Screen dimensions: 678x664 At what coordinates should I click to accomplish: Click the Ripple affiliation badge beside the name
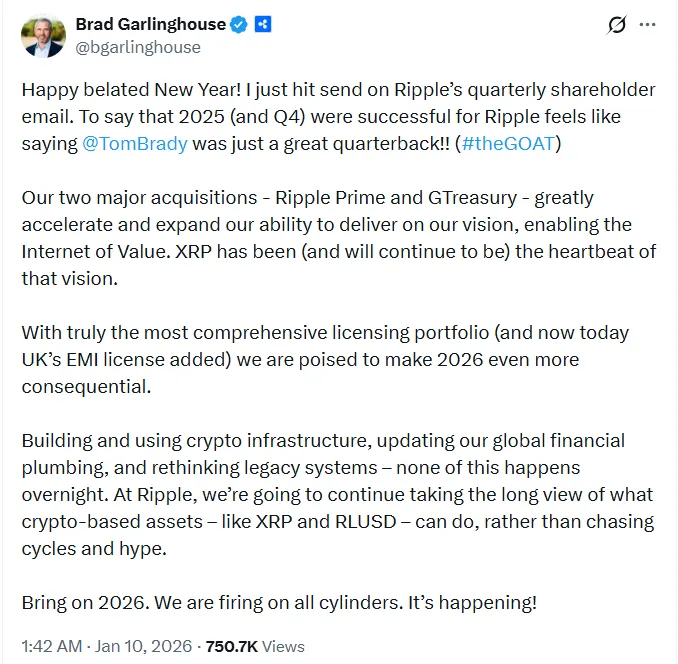[x=263, y=24]
